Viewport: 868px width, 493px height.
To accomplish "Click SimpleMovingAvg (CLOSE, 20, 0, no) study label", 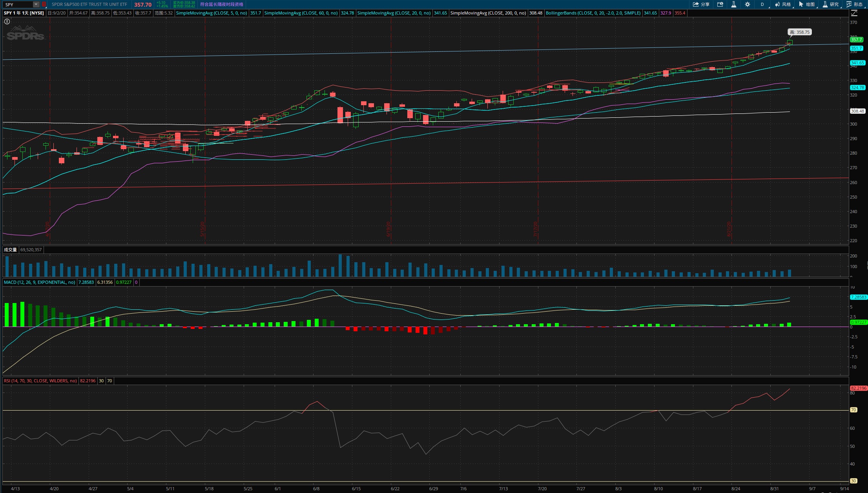I will click(x=394, y=13).
